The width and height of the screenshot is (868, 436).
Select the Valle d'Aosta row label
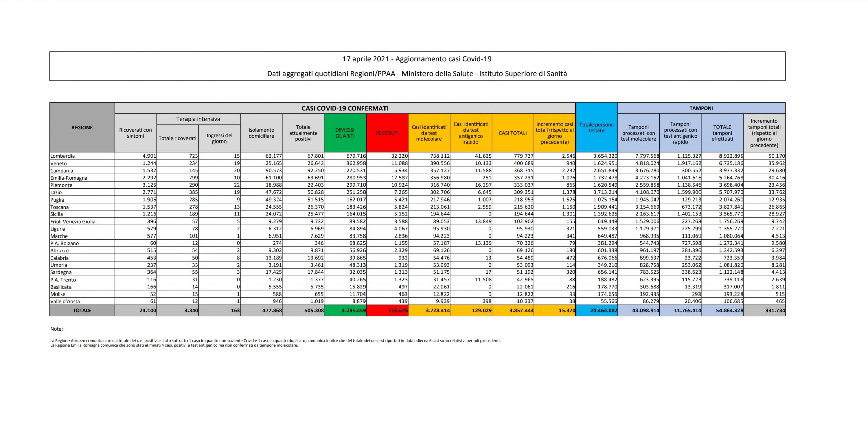65,301
